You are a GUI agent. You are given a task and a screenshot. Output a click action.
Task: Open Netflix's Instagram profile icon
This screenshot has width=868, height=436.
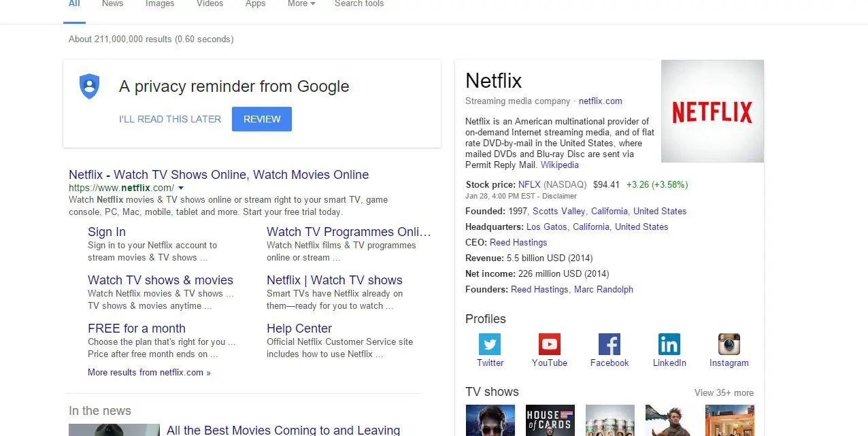[729, 344]
